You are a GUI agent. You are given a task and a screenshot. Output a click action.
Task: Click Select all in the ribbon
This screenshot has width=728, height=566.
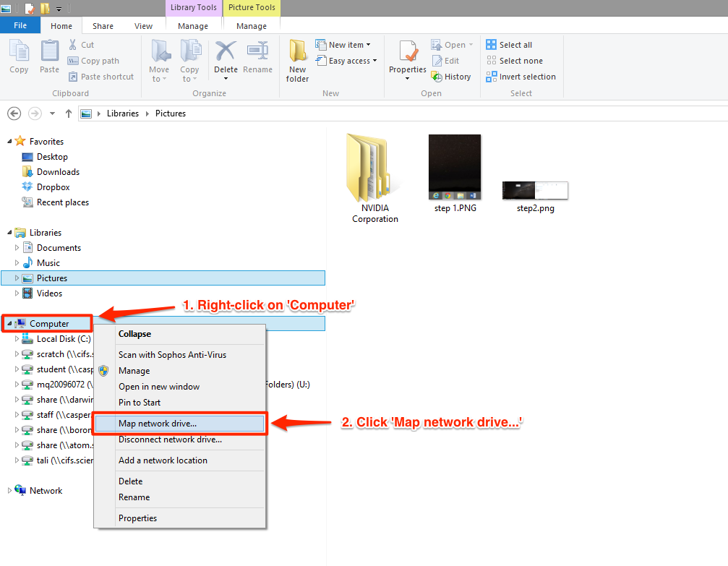pos(509,45)
